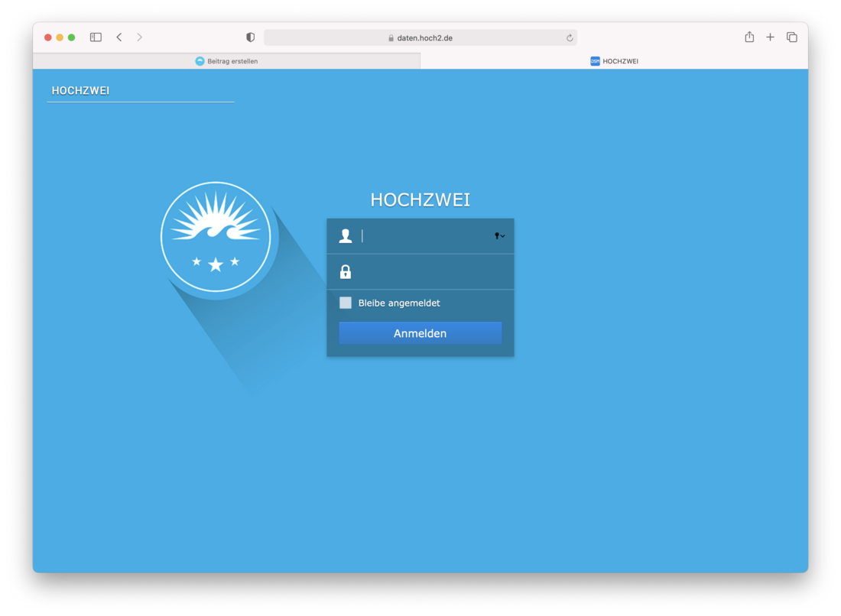Open the Share icon in toolbar
Viewport: 841px width, 616px height.
[749, 37]
